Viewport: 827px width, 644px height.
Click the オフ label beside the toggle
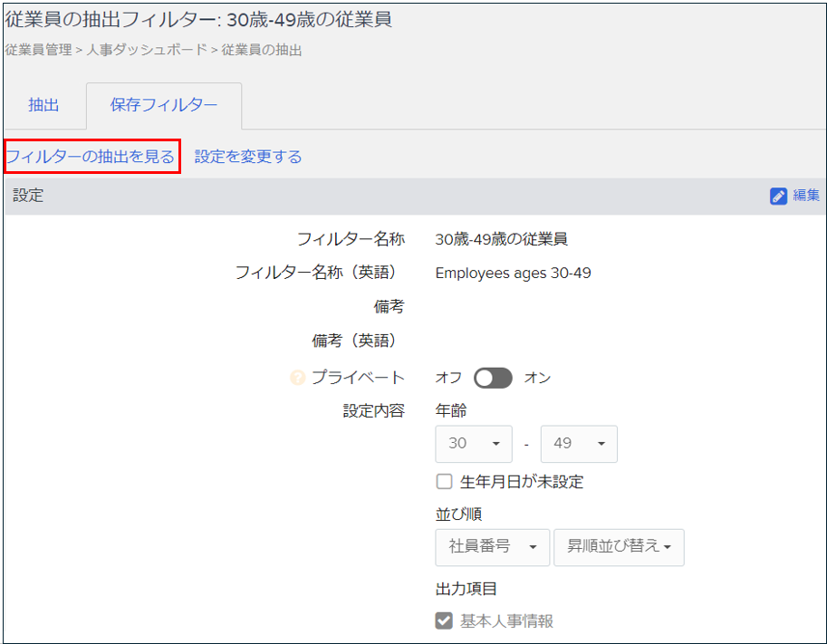click(x=448, y=378)
